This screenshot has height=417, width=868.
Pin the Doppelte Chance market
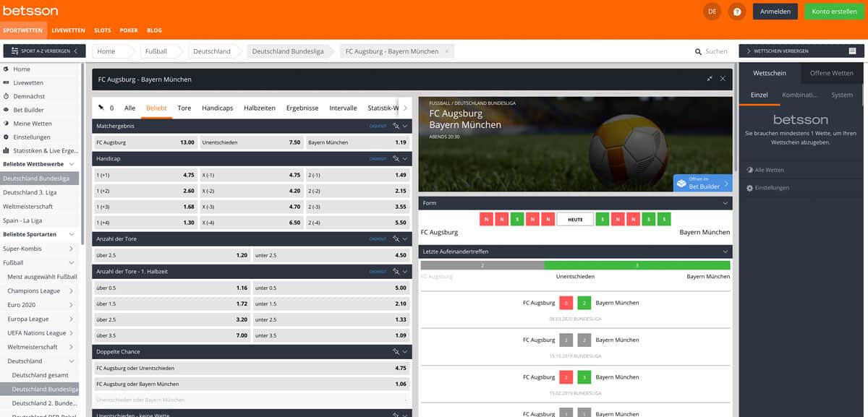click(396, 351)
